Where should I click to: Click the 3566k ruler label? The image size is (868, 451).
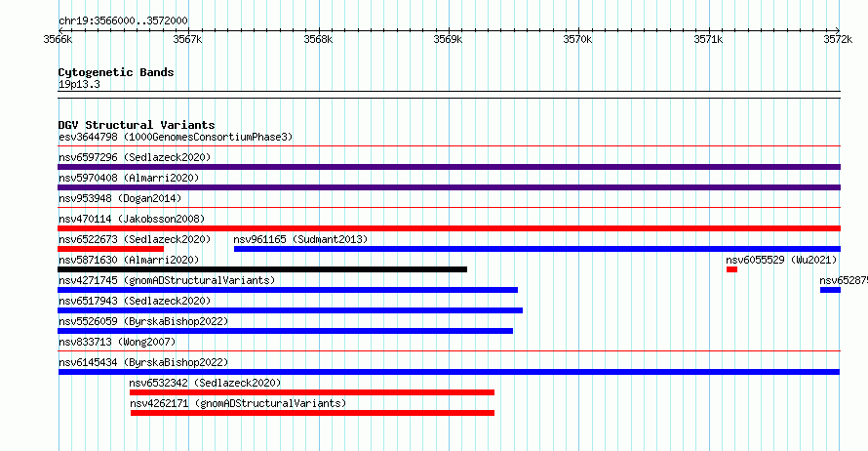(x=58, y=39)
